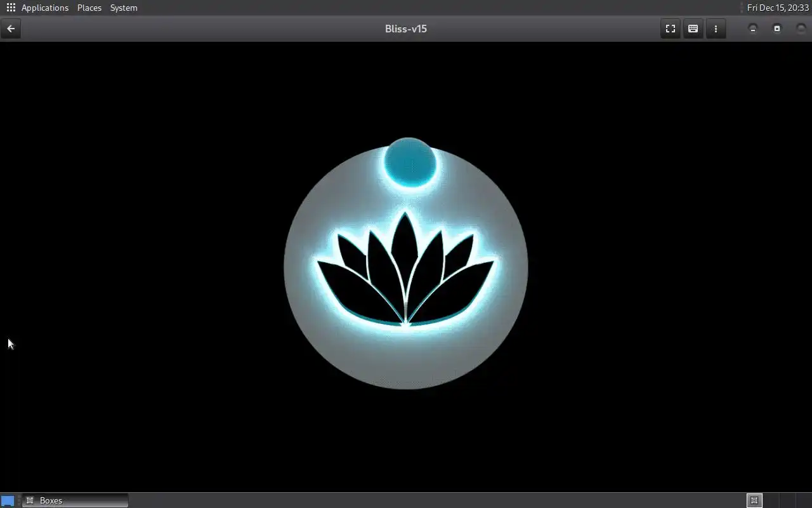Image resolution: width=812 pixels, height=508 pixels.
Task: Click the show desktop button in bottom panel
Action: (8, 500)
